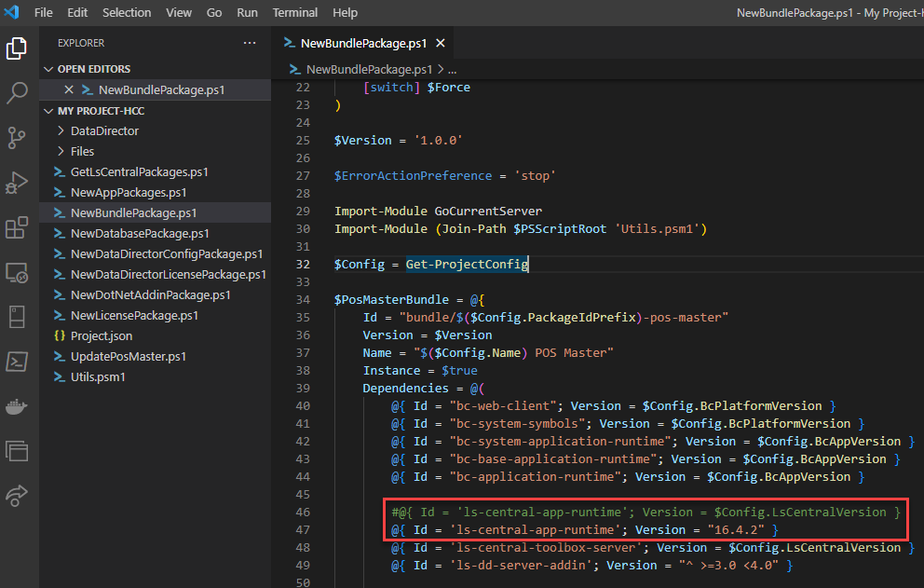Close NewBundlePackage.ps1 in Open Editors list
Image resolution: width=924 pixels, height=588 pixels.
coord(69,89)
